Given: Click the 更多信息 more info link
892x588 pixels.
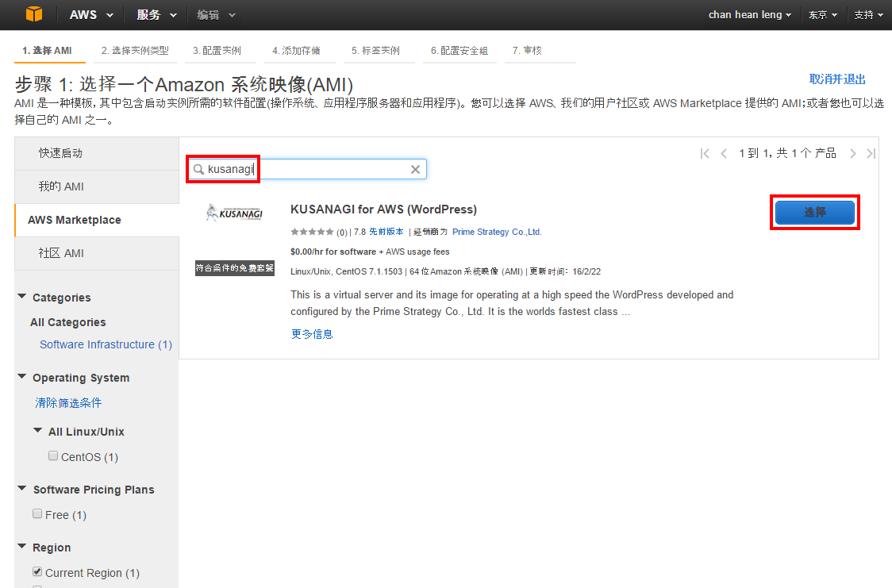Looking at the screenshot, I should point(312,334).
